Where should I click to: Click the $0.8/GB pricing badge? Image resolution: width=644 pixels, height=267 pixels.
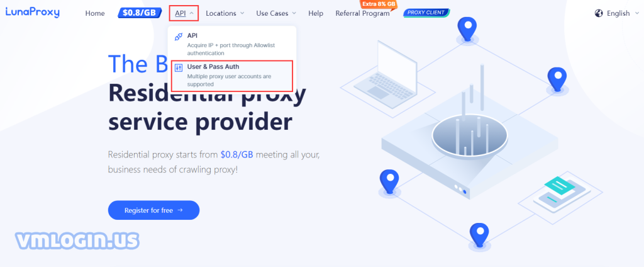[x=139, y=13]
